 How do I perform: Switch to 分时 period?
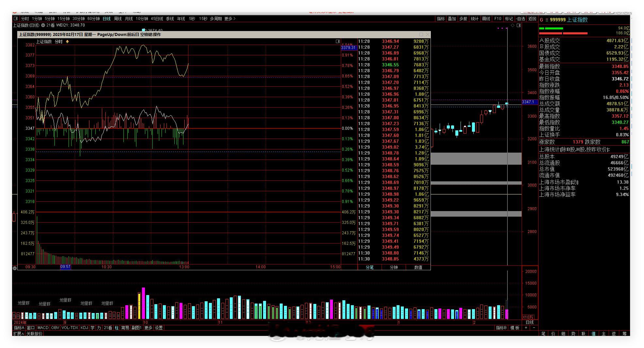25,19
